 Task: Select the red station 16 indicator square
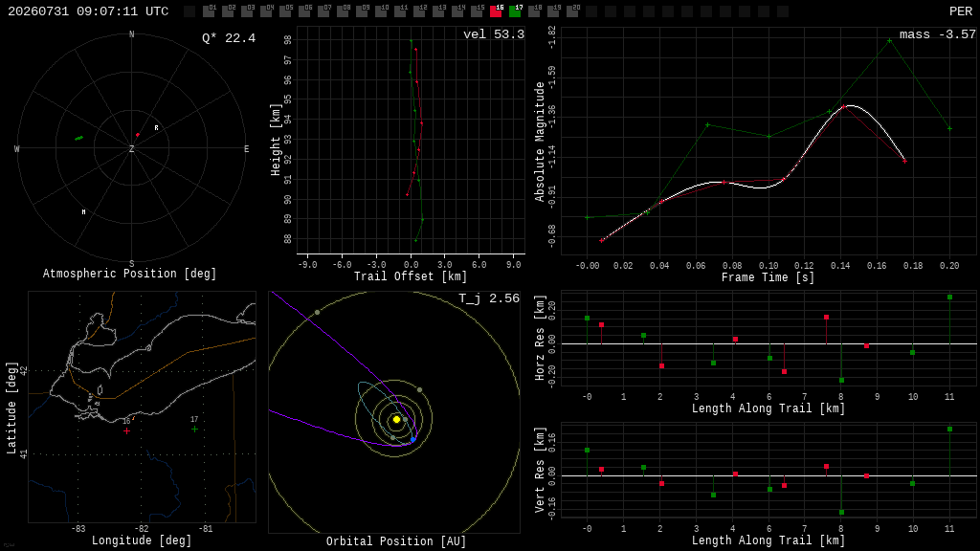(x=497, y=11)
